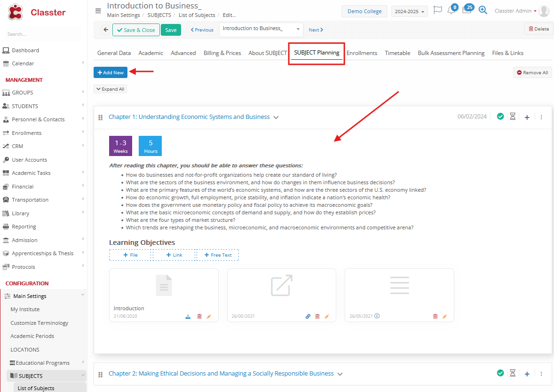Click Expand All button
The height and width of the screenshot is (392, 554).
click(x=111, y=89)
